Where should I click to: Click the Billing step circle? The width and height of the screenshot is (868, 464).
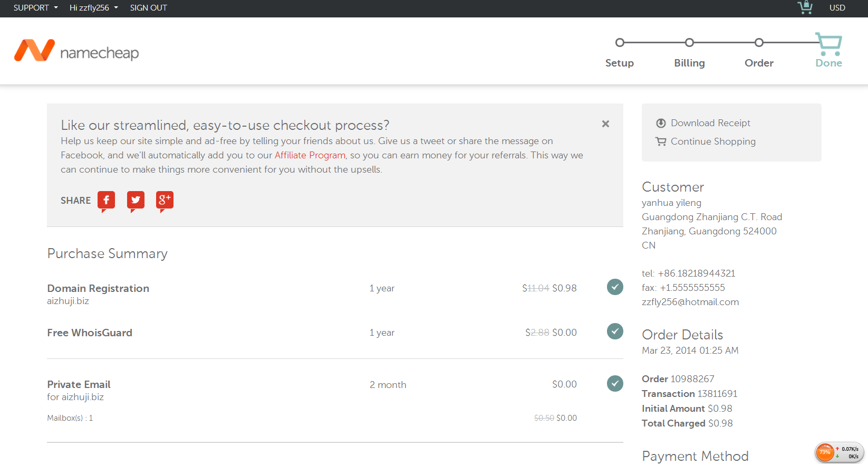[689, 42]
